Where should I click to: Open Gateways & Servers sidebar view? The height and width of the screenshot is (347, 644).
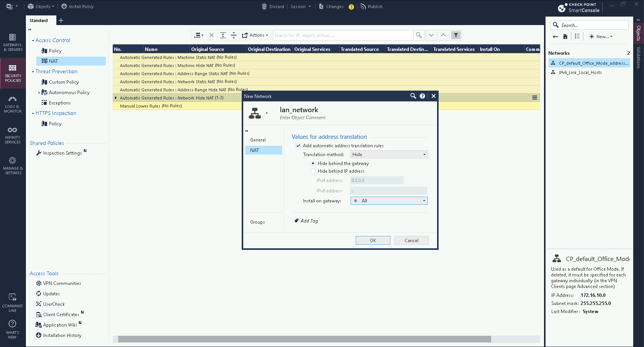[x=13, y=42]
